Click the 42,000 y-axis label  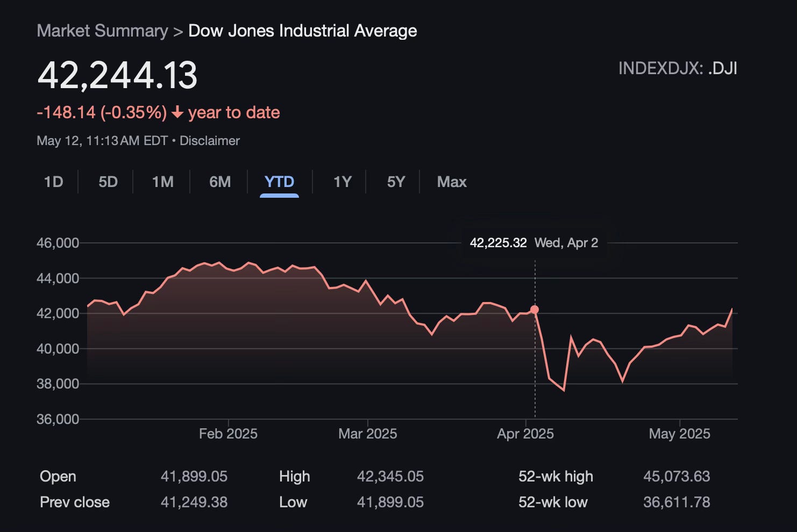[58, 313]
